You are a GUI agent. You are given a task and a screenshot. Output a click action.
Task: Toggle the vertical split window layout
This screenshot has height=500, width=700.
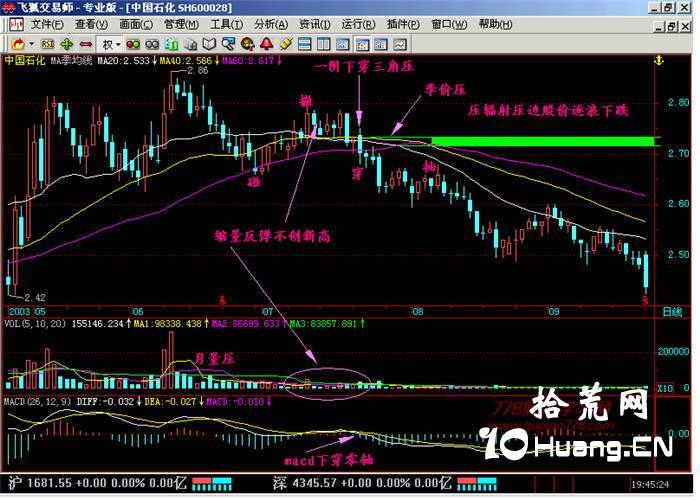pos(324,44)
